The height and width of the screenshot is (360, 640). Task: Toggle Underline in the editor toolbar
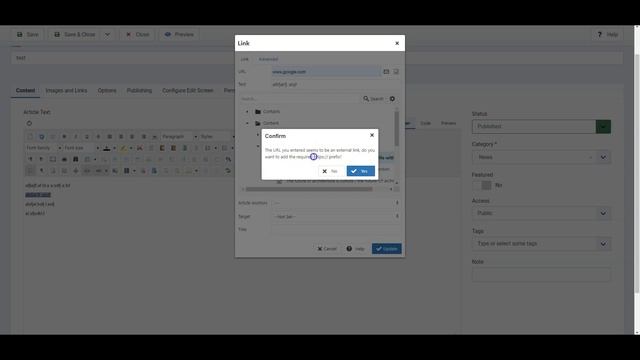(87, 137)
